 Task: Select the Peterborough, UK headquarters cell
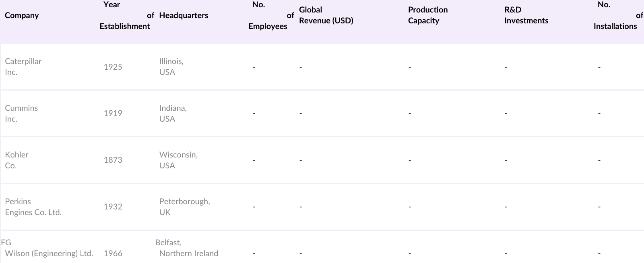[x=184, y=207]
